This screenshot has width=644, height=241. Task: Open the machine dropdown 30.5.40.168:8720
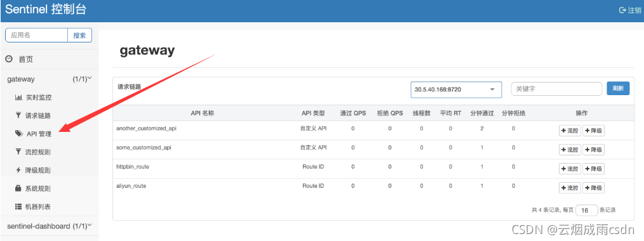pos(456,89)
